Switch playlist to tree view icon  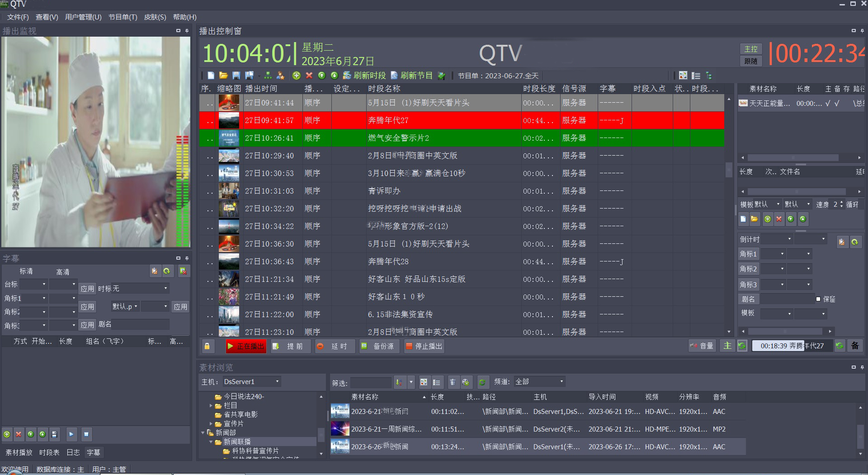(x=708, y=76)
